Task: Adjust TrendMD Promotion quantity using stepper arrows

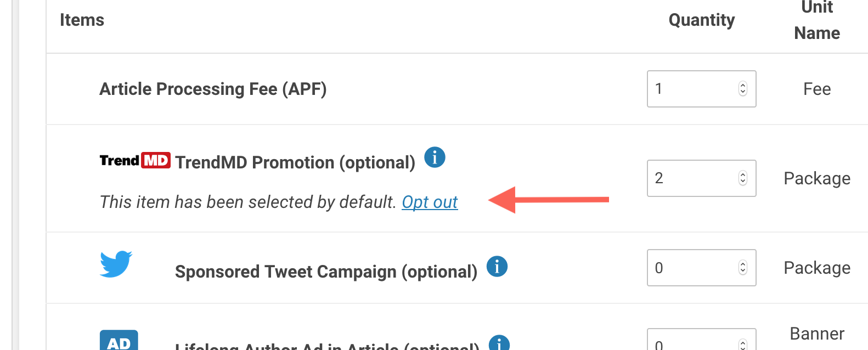Action: (743, 178)
